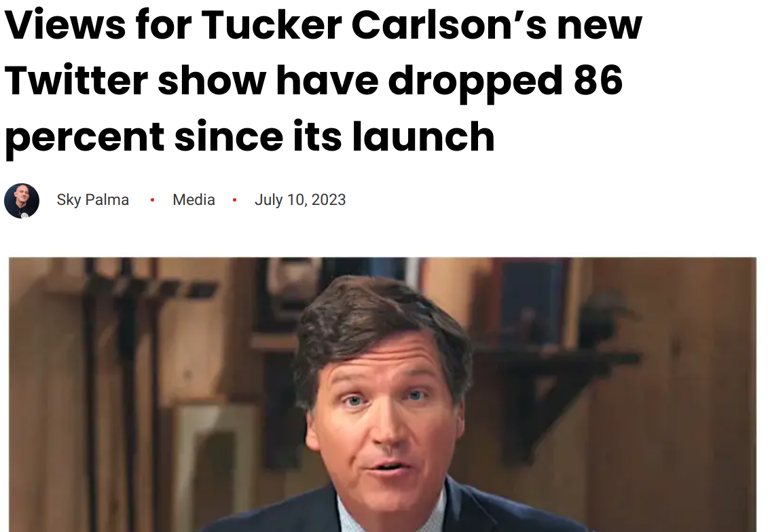Select the July 10, 2023 publish date
Screen dimensions: 768x532
point(299,199)
